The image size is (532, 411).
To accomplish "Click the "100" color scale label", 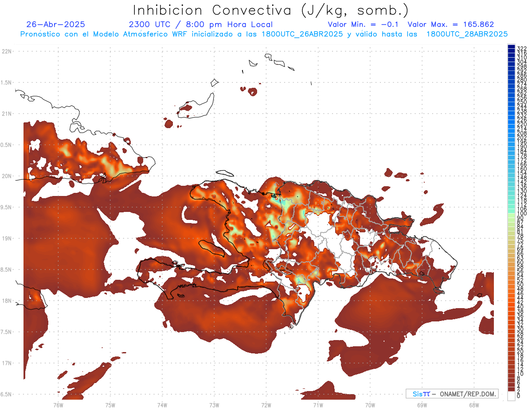I will pyautogui.click(x=522, y=214).
